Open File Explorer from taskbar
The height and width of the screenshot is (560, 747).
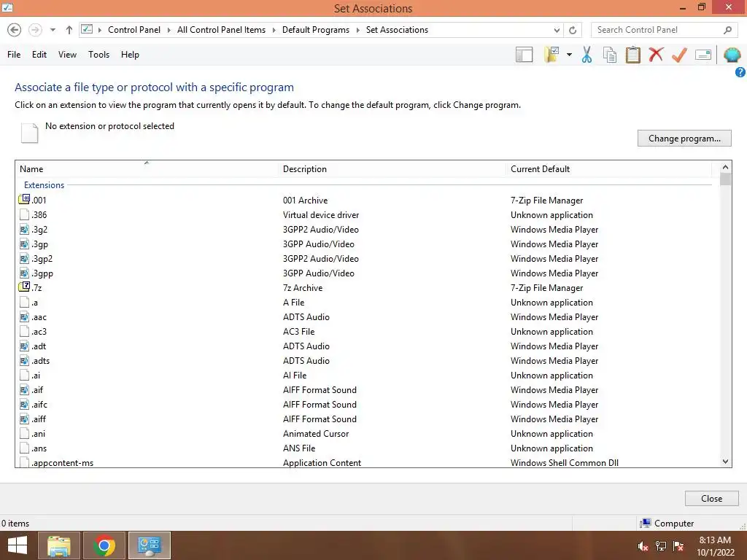tap(58, 545)
